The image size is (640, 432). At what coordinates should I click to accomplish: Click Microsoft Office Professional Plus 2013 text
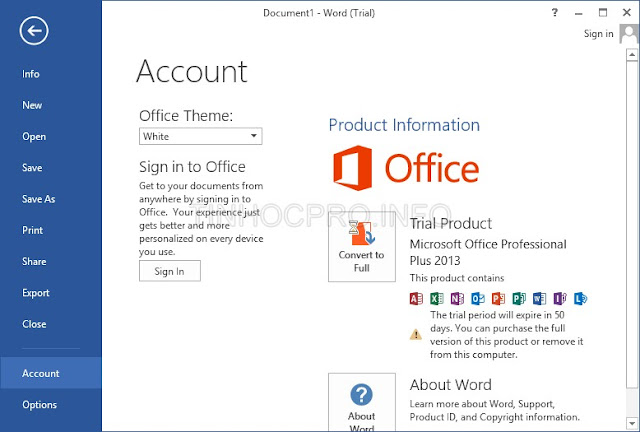(x=488, y=252)
